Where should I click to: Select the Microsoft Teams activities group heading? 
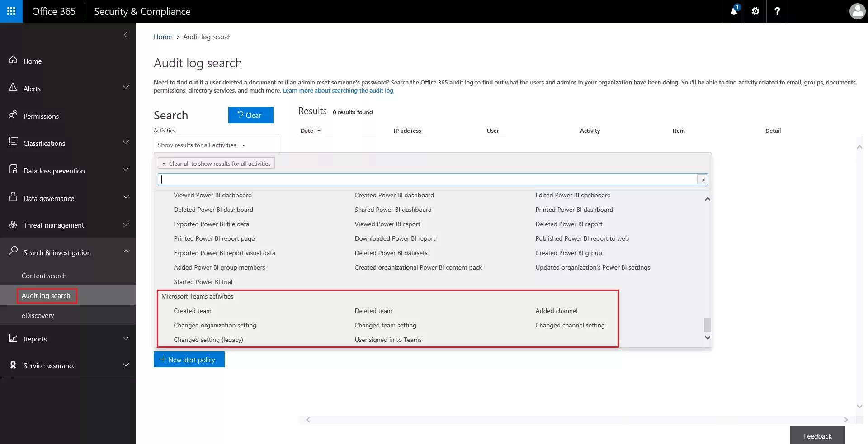pyautogui.click(x=198, y=296)
